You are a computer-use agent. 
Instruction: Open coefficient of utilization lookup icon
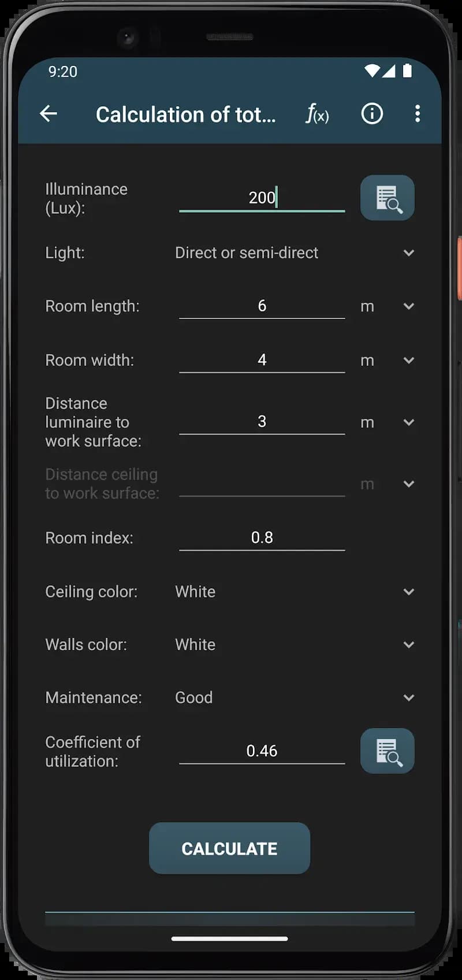pyautogui.click(x=387, y=751)
